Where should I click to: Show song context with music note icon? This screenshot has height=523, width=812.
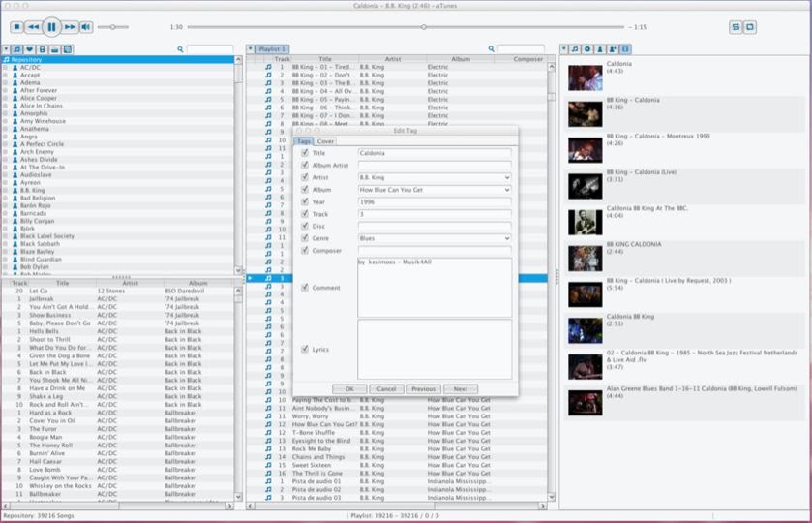click(x=575, y=48)
